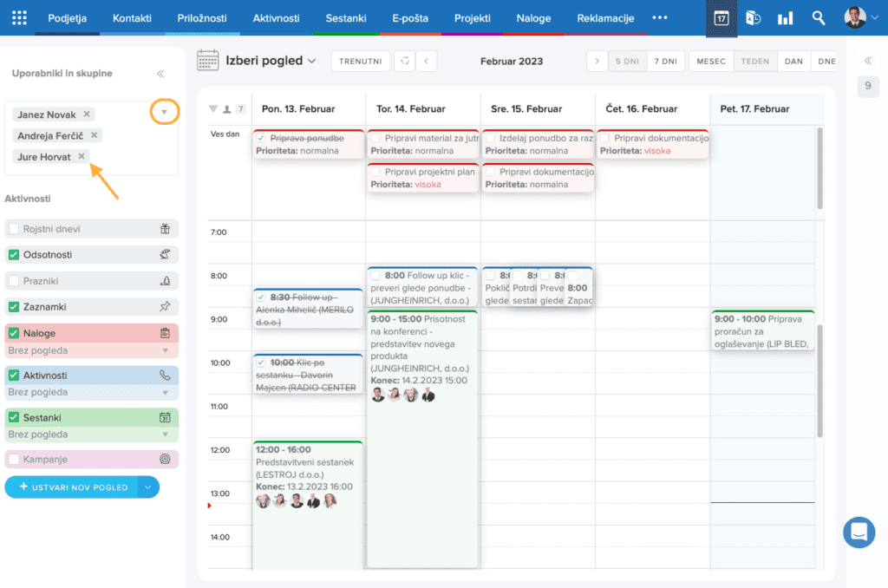Viewport: 888px width, 588px height.
Task: Open the reports bar chart icon
Action: [785, 18]
